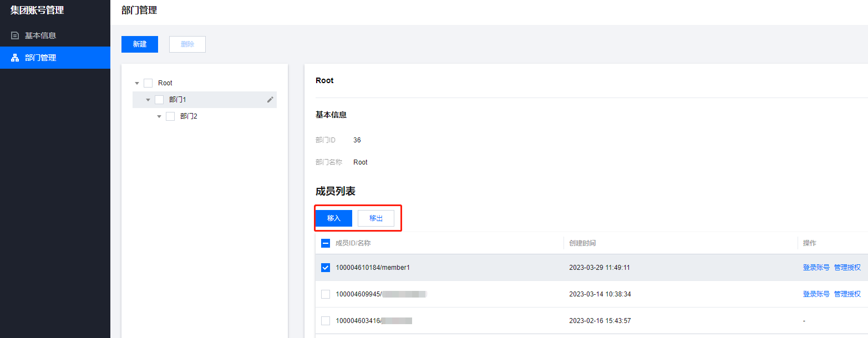The image size is (868, 338).
Task: Go to 部门管理 in the sidebar
Action: [x=40, y=58]
